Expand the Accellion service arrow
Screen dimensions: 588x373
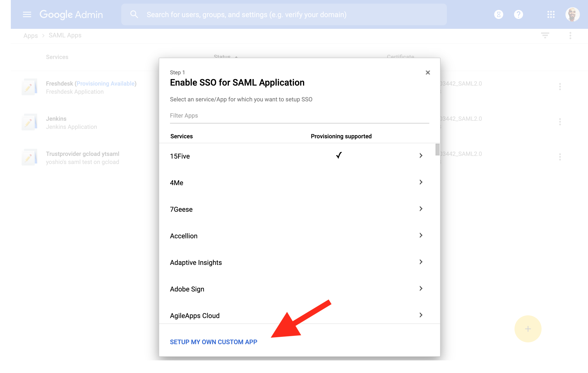tap(421, 235)
